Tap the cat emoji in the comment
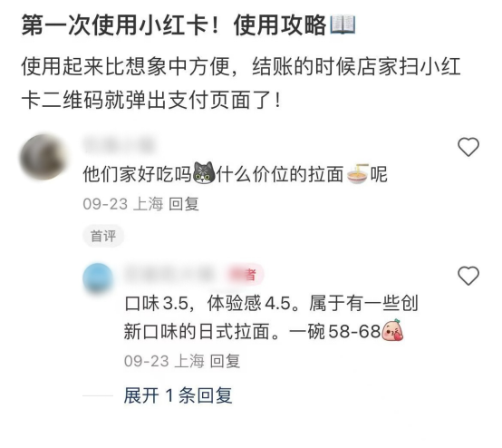This screenshot has height=448, width=502. pos(204,173)
